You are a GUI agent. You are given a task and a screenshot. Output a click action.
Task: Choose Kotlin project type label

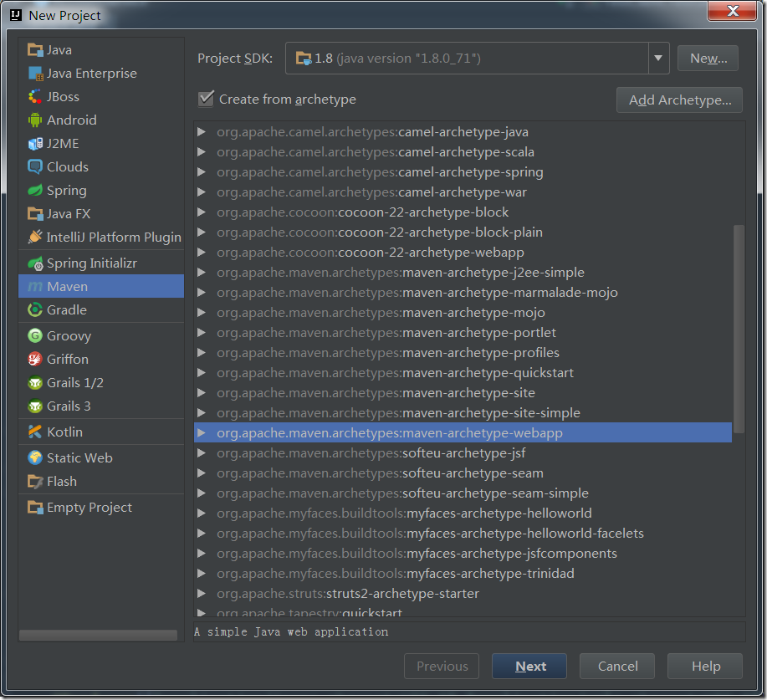point(64,432)
